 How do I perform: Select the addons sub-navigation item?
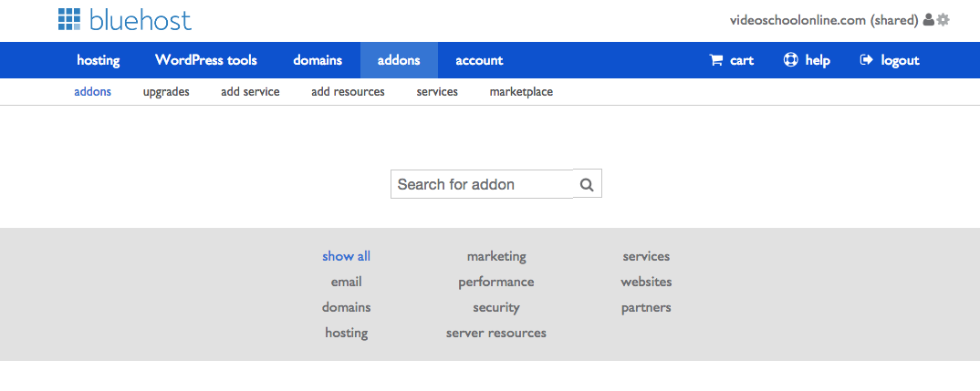[x=92, y=92]
